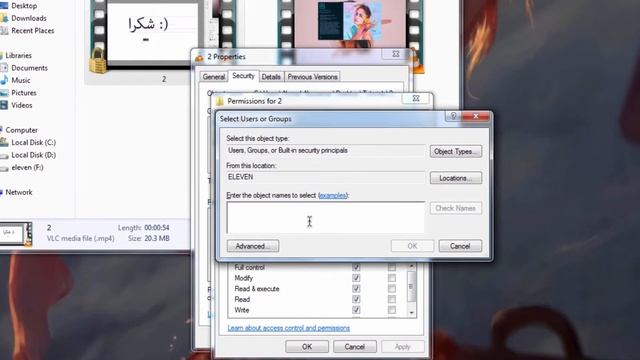Select Computer in the navigation pane
The height and width of the screenshot is (360, 640).
21,130
